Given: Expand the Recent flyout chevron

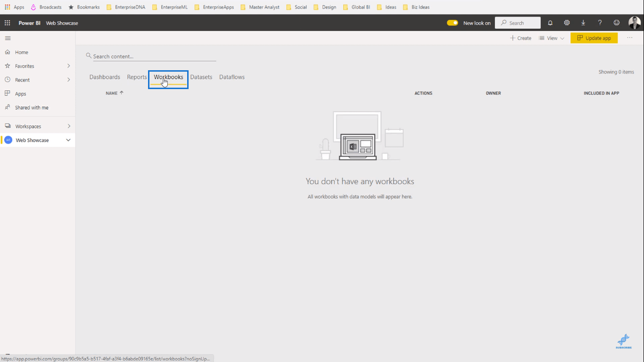Looking at the screenshot, I should tap(69, 80).
